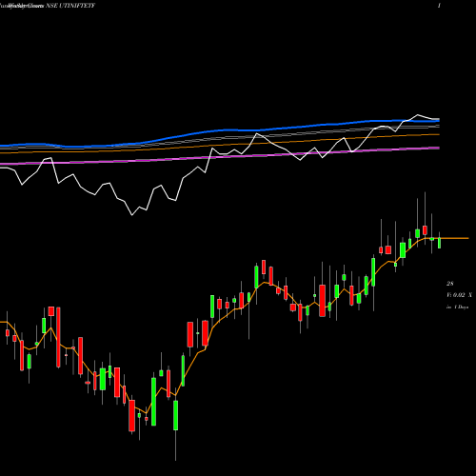This screenshot has width=476, height=476.
Task: Click the 'NSE UTINIFTETF' symbol title text
Action: 70,6
